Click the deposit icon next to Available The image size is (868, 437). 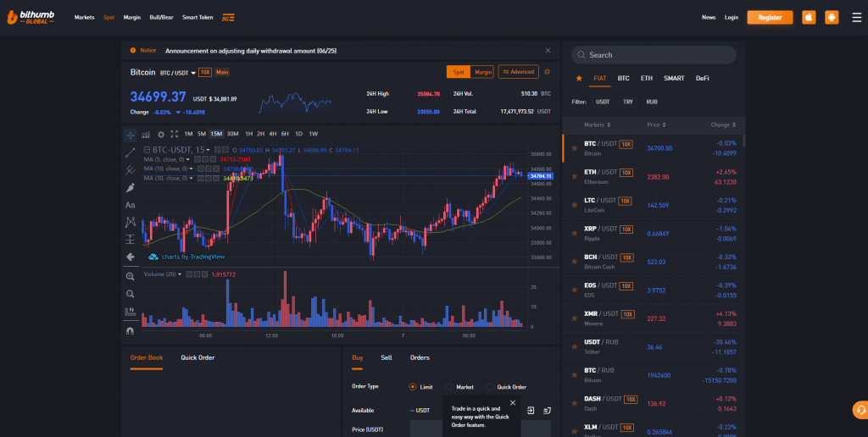tap(531, 411)
